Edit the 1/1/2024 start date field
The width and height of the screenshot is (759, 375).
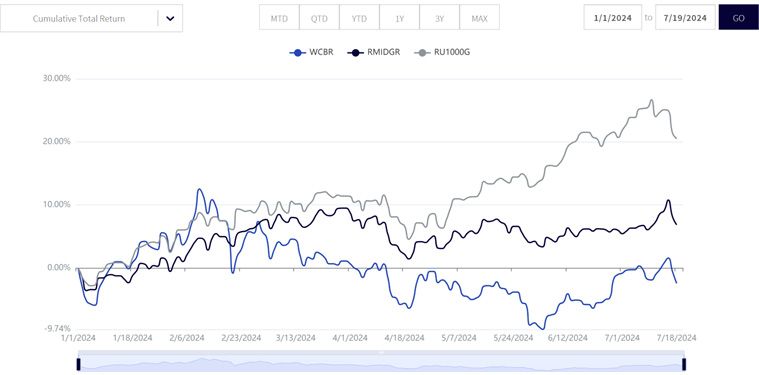click(x=613, y=17)
